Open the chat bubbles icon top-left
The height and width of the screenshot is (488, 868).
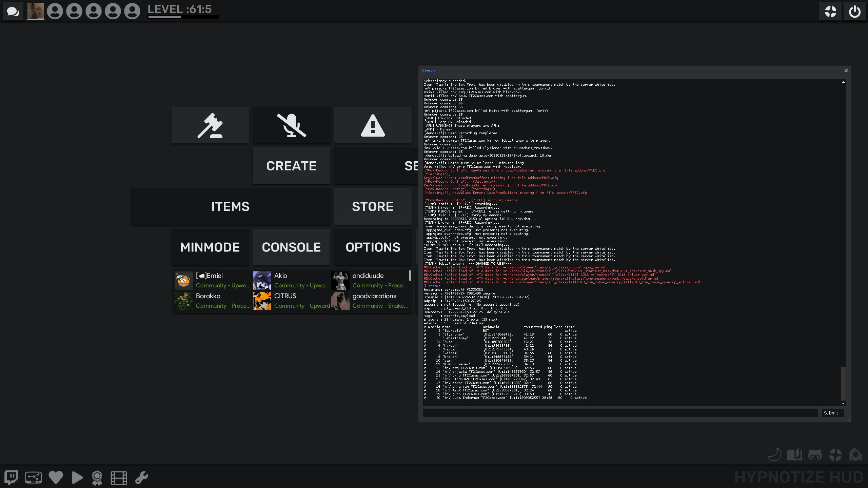[13, 12]
